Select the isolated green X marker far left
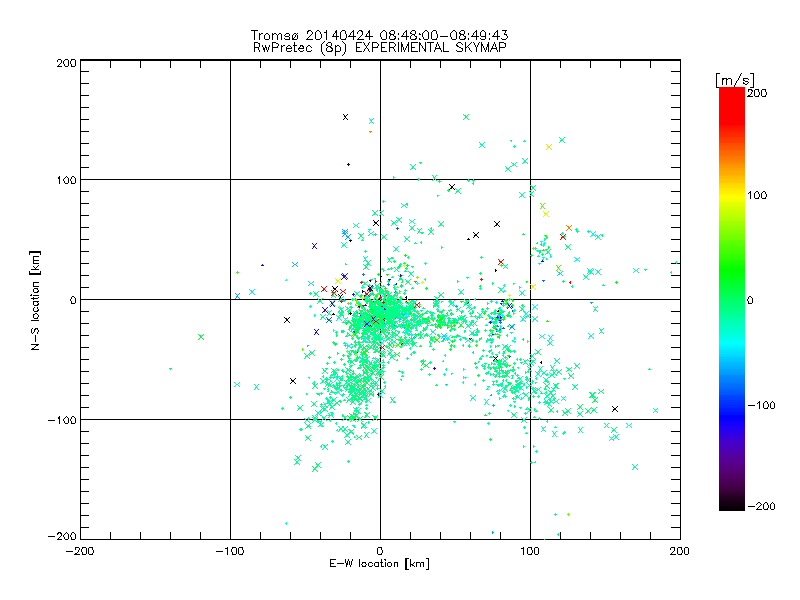Image resolution: width=800 pixels, height=600 pixels. (201, 337)
